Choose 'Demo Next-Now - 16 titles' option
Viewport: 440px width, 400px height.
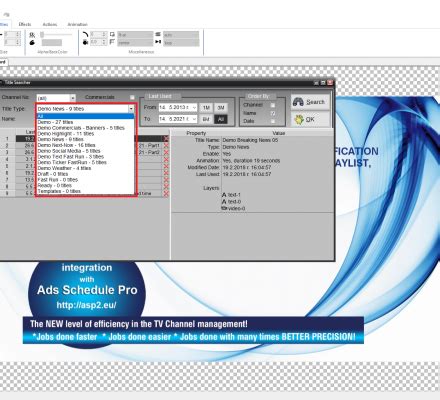click(x=85, y=145)
